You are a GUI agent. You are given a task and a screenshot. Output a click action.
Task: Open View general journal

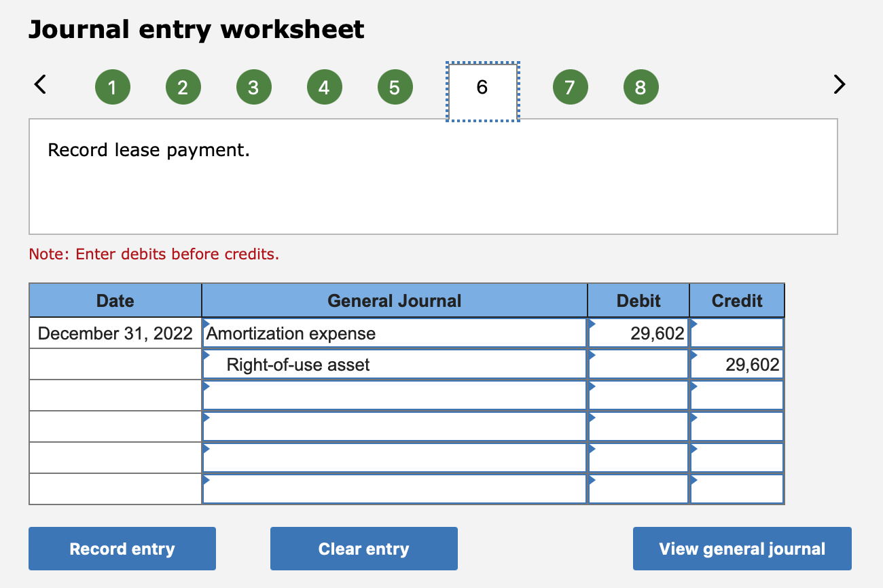coord(742,549)
